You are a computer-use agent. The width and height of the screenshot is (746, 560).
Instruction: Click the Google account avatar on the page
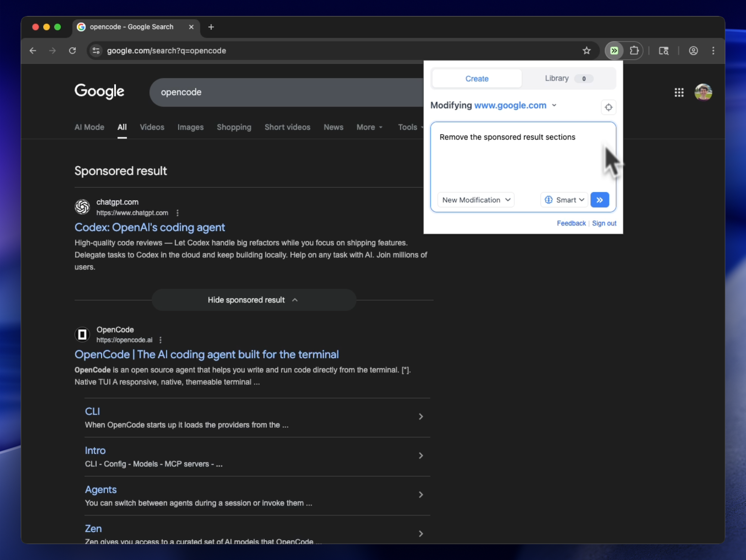pyautogui.click(x=703, y=92)
